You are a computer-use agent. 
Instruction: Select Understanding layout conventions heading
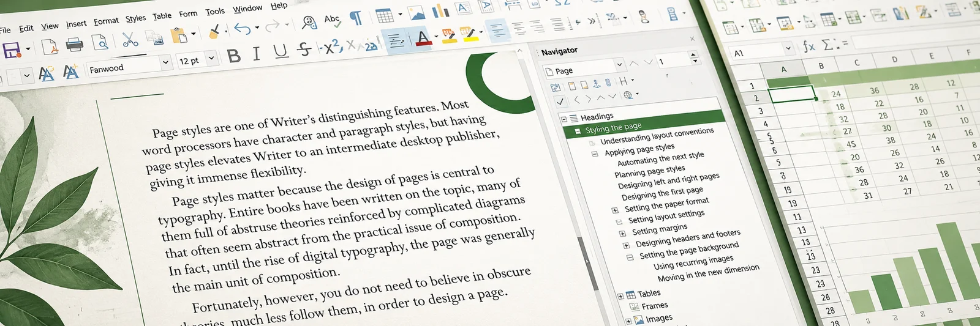click(x=657, y=136)
